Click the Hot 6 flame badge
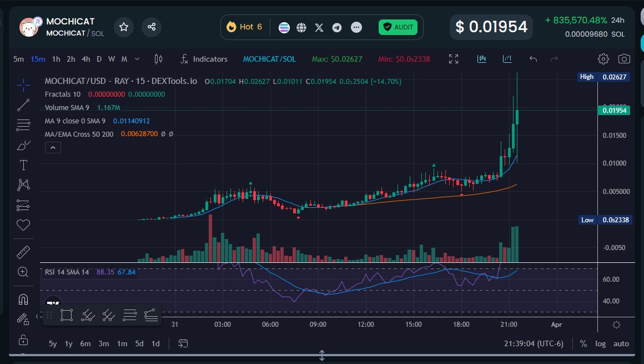Viewport: 644px width, 364px height. click(244, 27)
